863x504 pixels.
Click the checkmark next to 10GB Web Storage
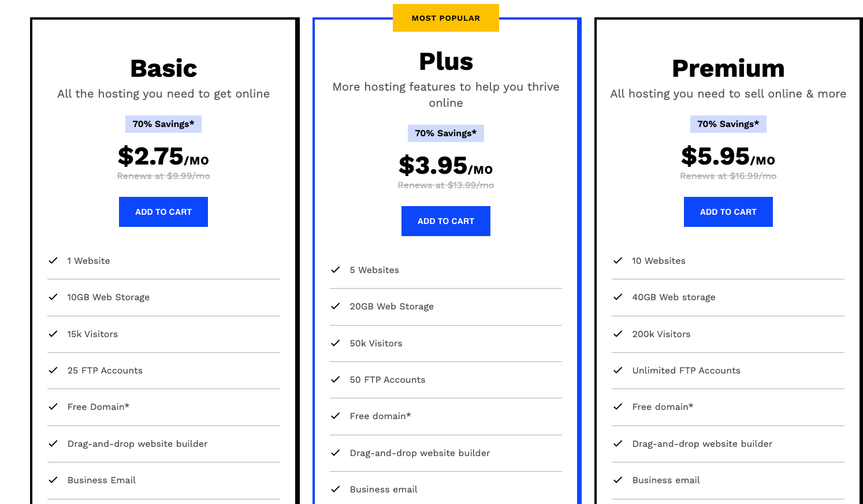[x=53, y=297]
